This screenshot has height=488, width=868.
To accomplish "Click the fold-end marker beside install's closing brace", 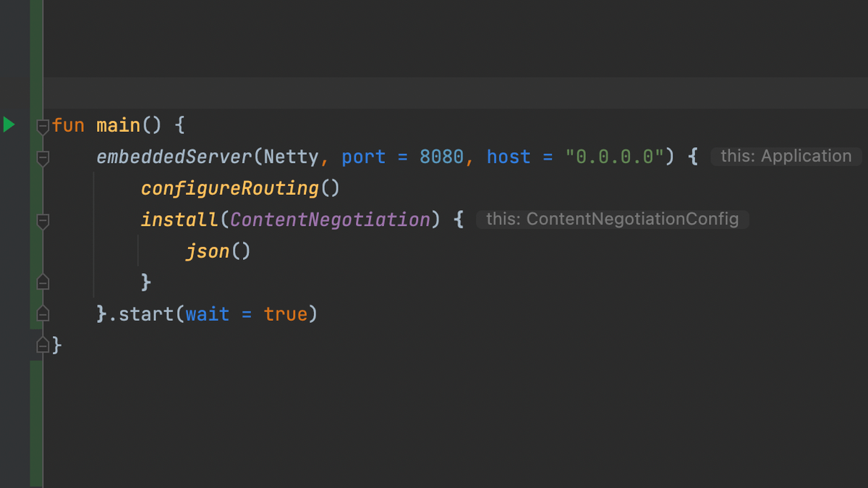I will 43,282.
